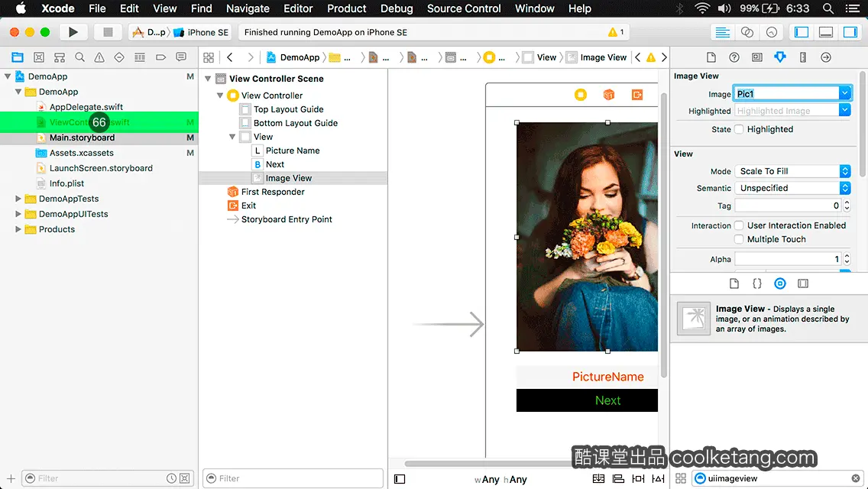868x489 pixels.
Task: Open the Identity inspector
Action: [756, 57]
